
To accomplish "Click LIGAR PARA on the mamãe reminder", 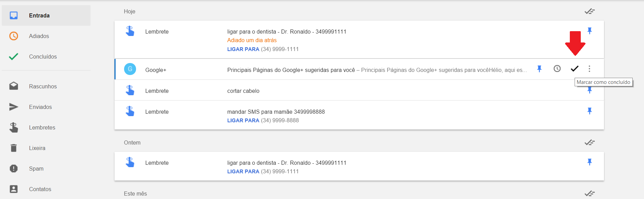I will click(x=243, y=120).
